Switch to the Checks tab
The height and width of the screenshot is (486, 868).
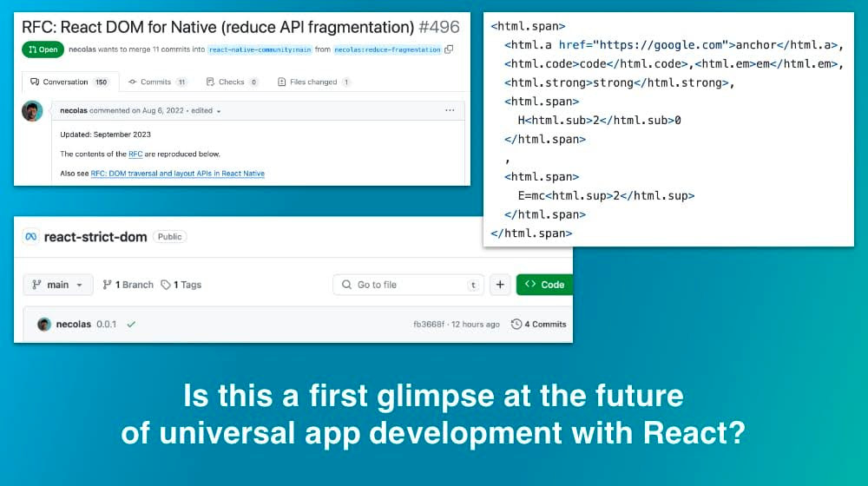(232, 82)
